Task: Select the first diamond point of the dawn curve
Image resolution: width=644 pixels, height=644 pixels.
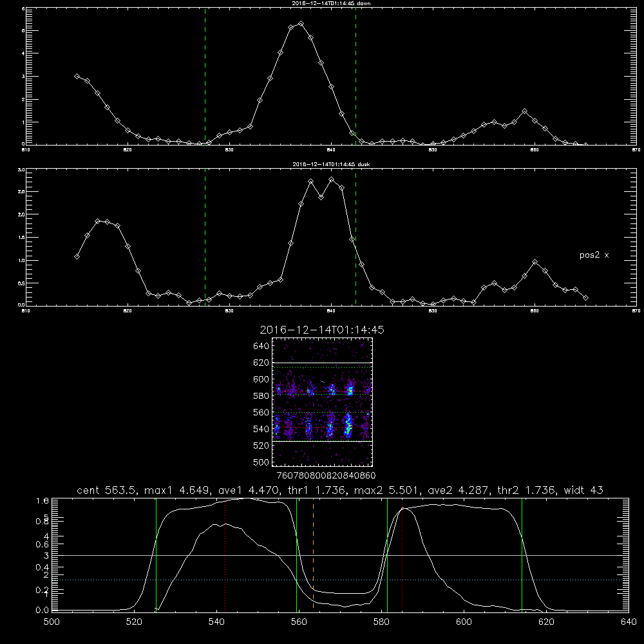Action: (77, 77)
